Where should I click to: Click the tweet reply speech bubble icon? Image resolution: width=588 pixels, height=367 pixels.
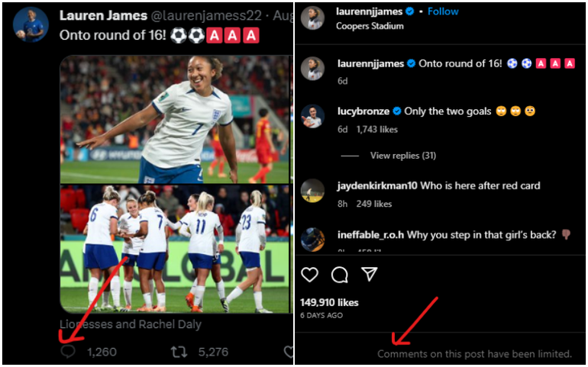coord(68,352)
